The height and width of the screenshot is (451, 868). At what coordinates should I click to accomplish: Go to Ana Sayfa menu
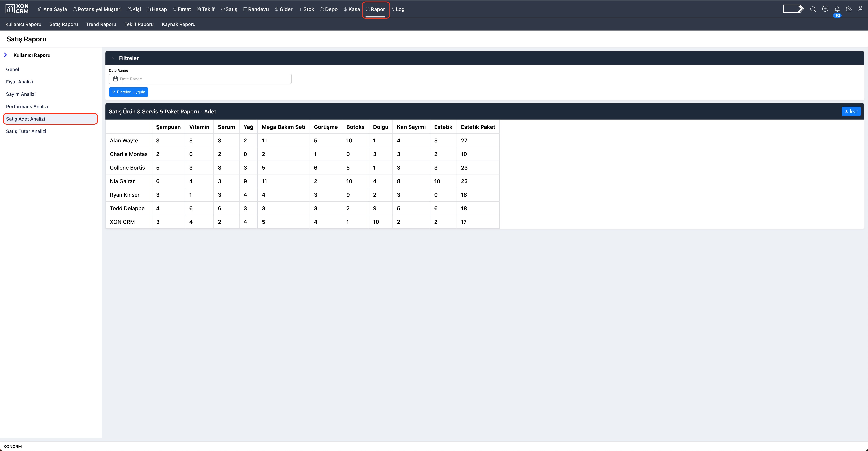pyautogui.click(x=53, y=9)
